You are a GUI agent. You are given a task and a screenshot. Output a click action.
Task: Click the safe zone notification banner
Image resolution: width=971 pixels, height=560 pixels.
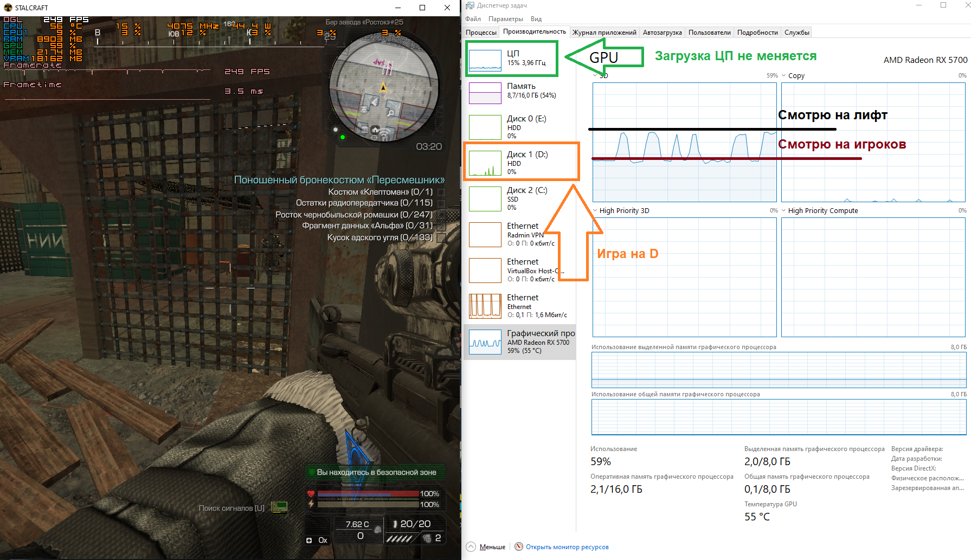click(374, 472)
